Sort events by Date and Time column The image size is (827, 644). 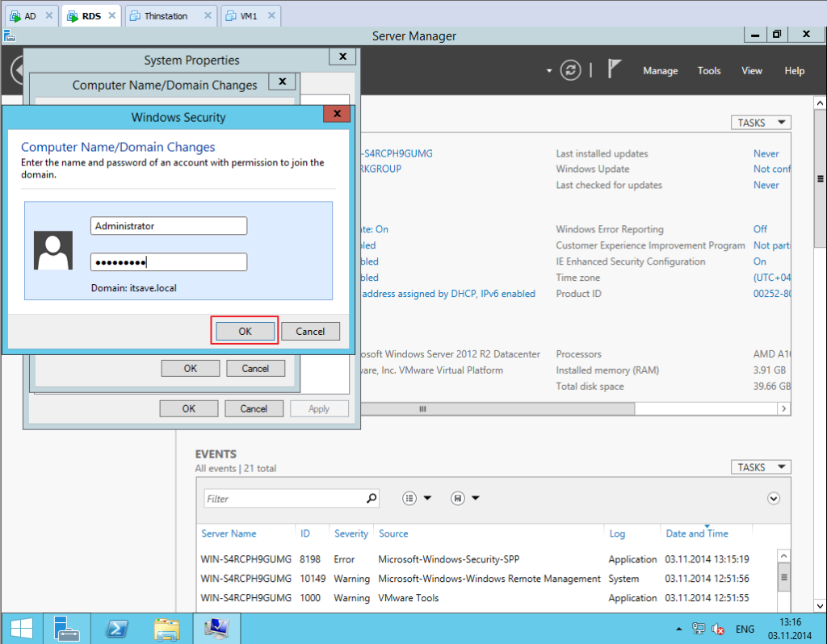click(x=697, y=533)
